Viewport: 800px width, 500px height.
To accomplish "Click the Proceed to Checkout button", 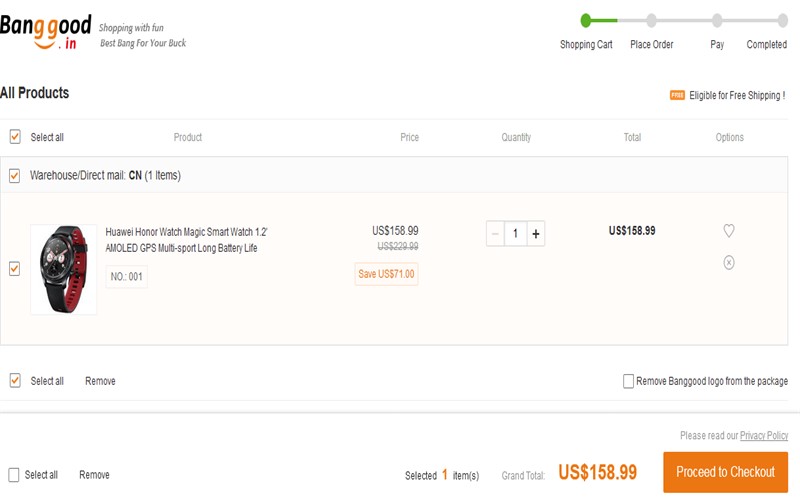I will pyautogui.click(x=726, y=472).
